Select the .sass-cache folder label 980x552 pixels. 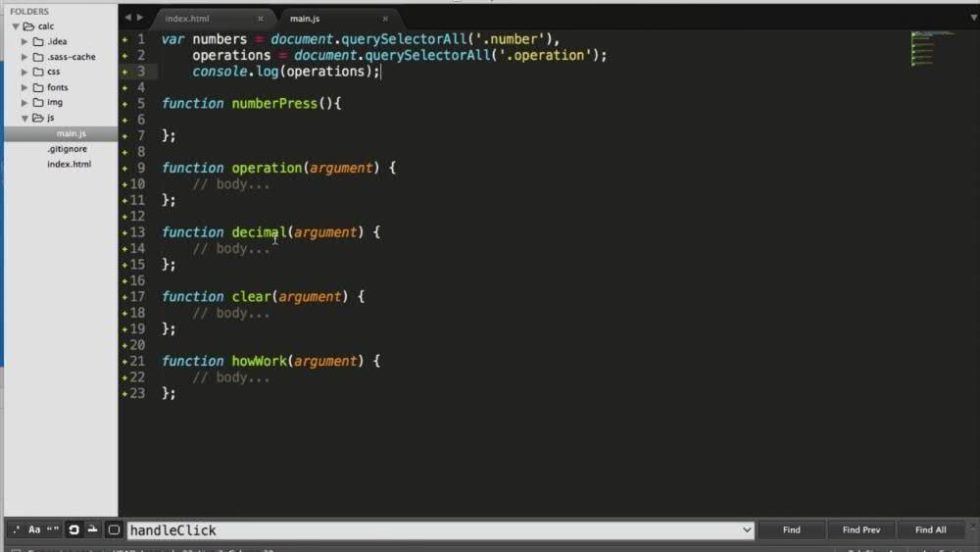tap(72, 57)
